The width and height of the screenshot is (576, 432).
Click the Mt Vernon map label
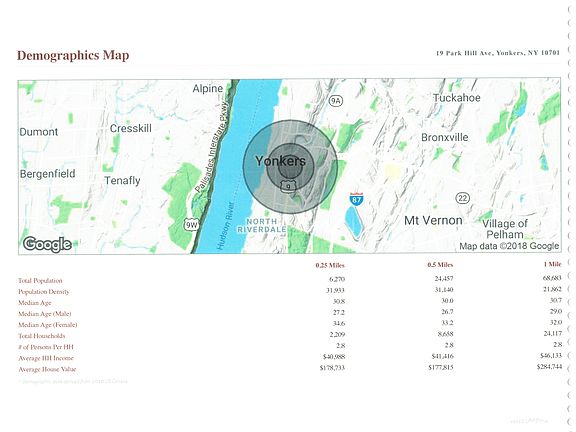point(433,220)
